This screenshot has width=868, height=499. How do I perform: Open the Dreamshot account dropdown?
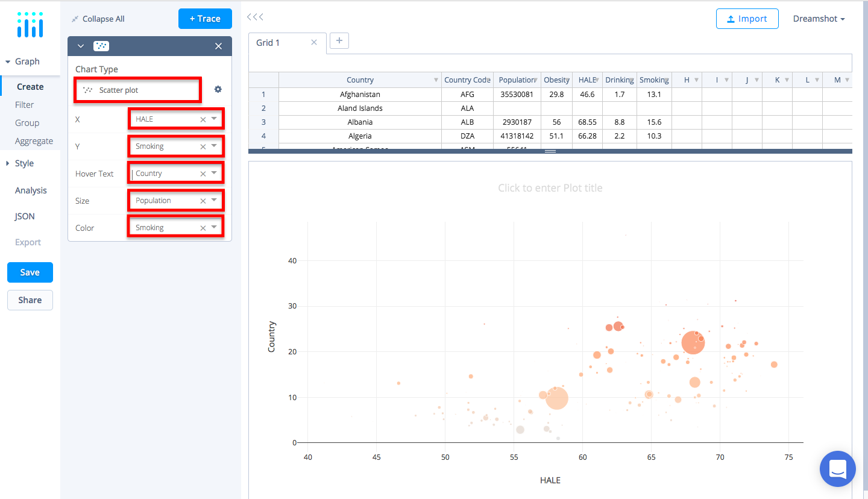(819, 19)
